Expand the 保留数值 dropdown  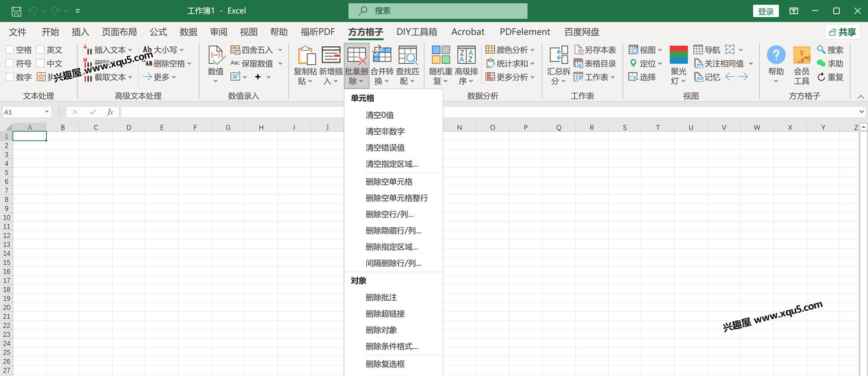pyautogui.click(x=280, y=64)
